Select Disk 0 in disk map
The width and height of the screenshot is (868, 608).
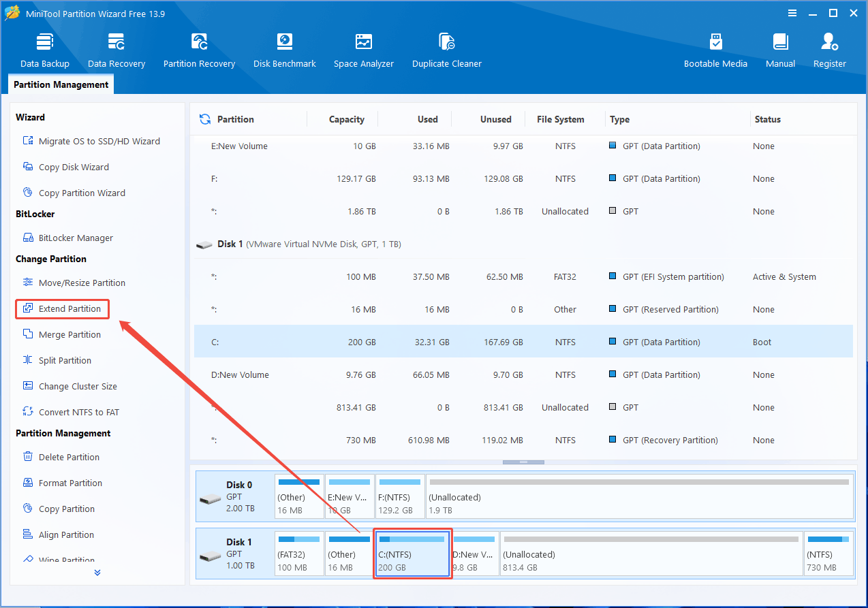click(x=234, y=497)
